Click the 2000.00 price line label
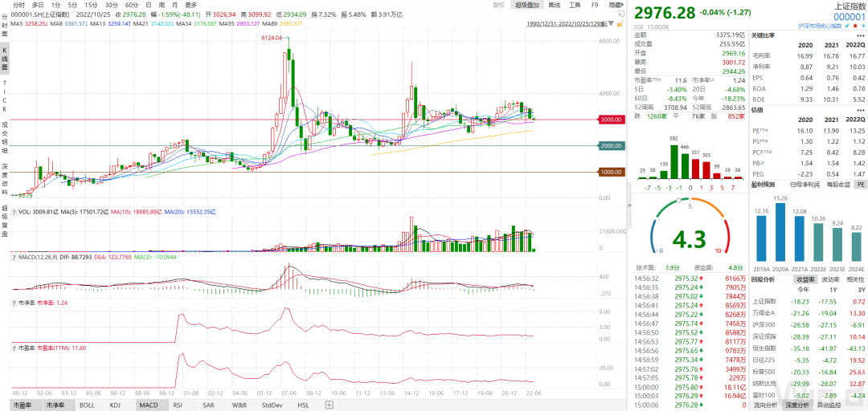Screen dimensions: 868x411 pyautogui.click(x=612, y=146)
